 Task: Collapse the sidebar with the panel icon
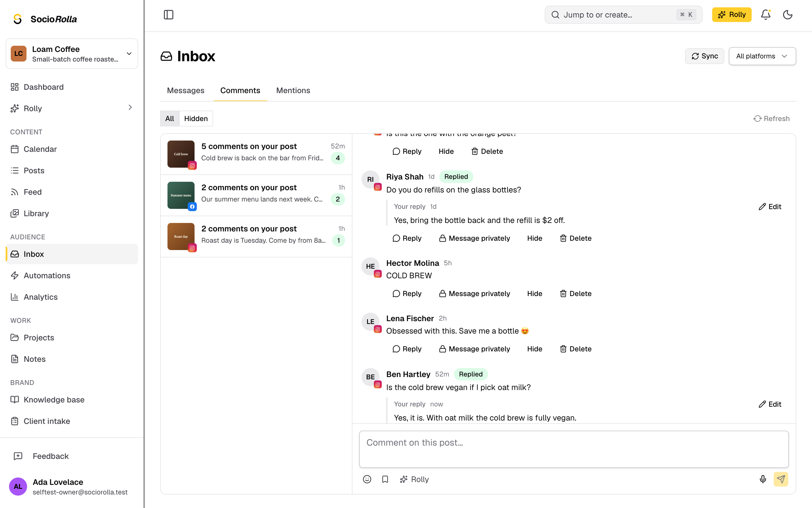(168, 15)
